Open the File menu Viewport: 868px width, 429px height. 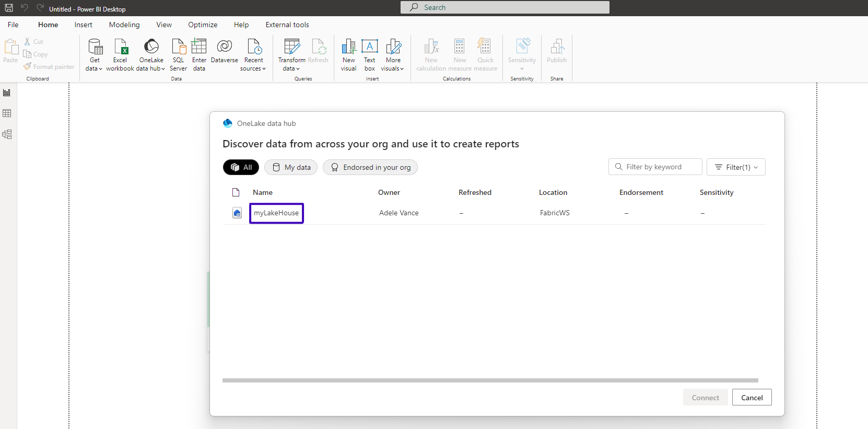point(13,25)
